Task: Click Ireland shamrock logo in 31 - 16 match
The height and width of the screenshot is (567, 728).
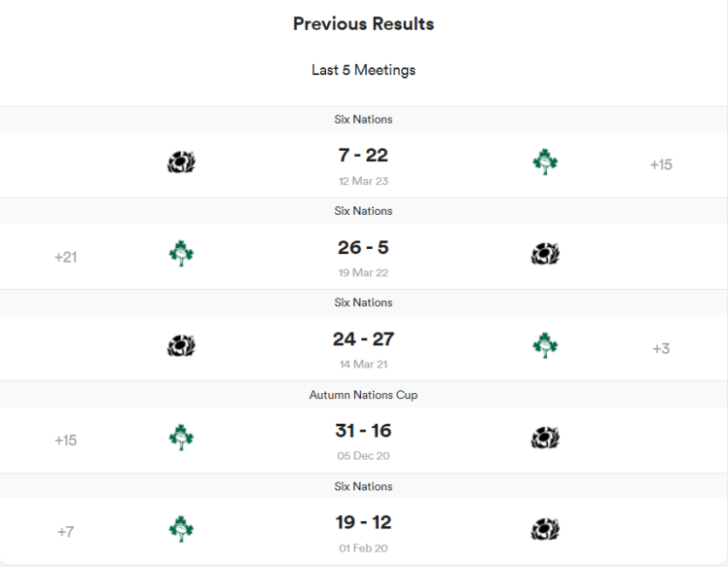Action: click(x=181, y=438)
